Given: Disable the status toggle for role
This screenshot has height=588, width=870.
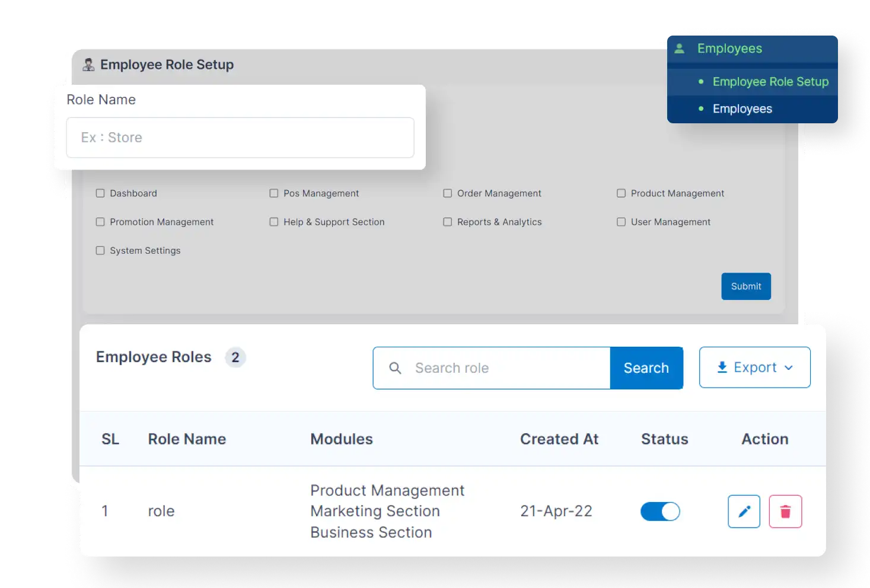Looking at the screenshot, I should pos(660,511).
